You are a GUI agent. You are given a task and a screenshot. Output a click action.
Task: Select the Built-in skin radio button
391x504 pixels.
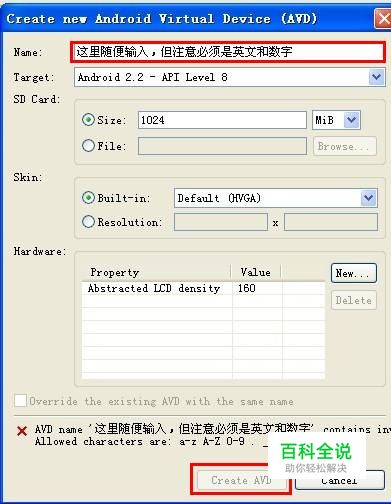pyautogui.click(x=88, y=198)
